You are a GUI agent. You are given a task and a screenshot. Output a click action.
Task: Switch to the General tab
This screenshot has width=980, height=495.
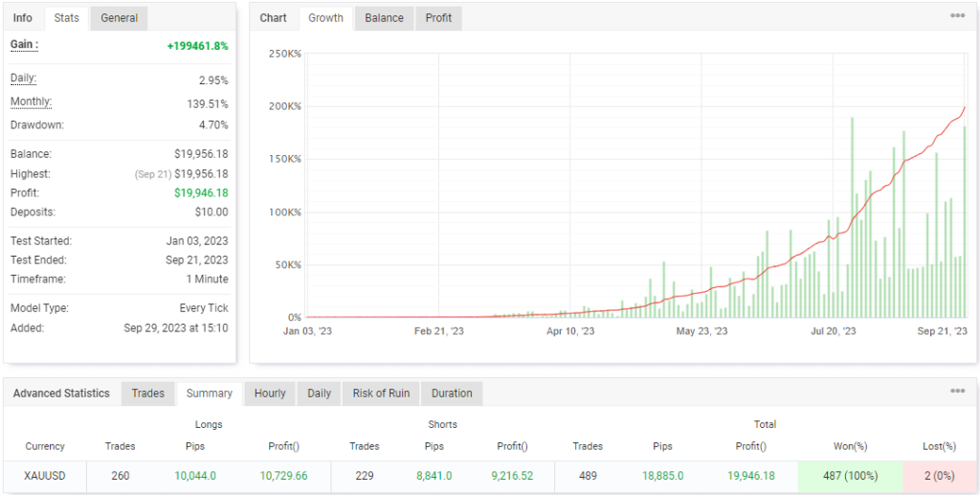coord(119,18)
